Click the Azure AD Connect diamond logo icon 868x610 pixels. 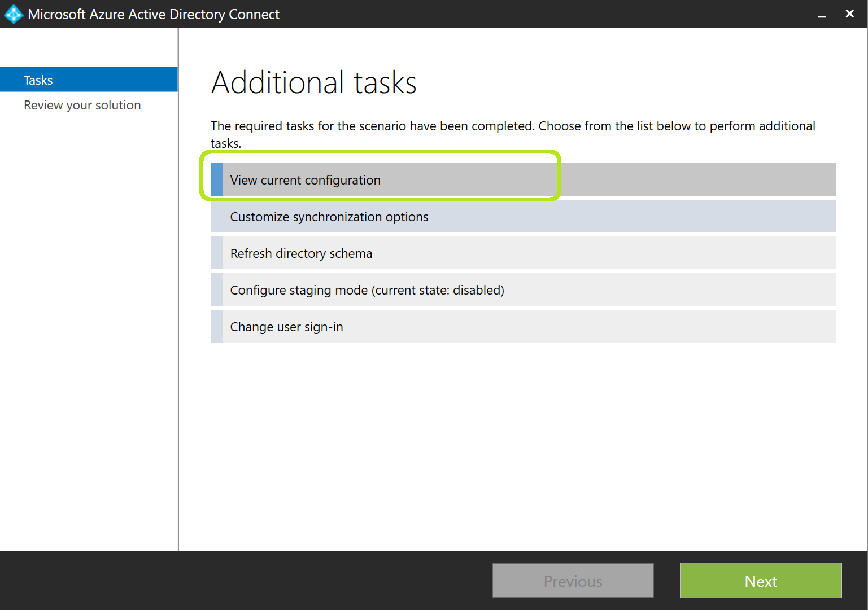coord(13,14)
